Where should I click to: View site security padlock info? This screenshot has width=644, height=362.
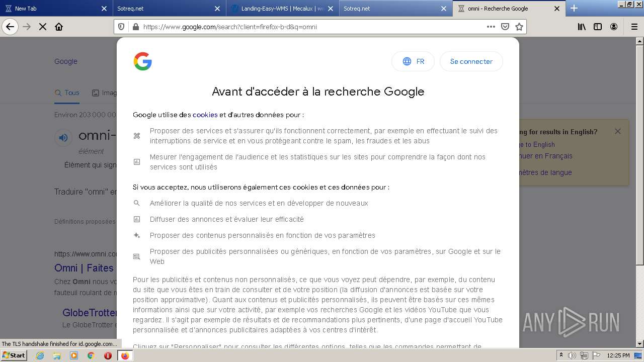tap(135, 27)
